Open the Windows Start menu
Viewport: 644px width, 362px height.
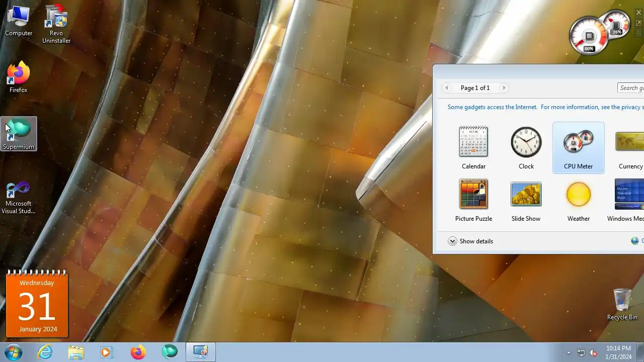pyautogui.click(x=13, y=352)
